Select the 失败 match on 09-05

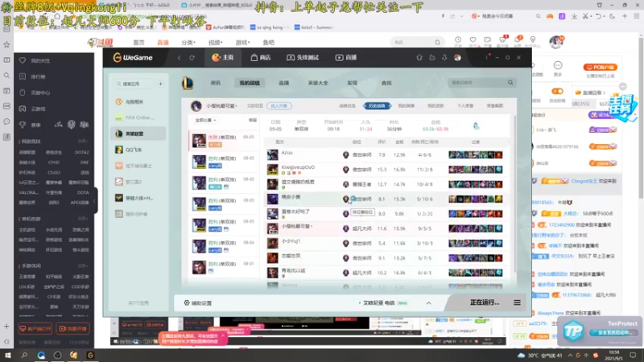(224, 141)
